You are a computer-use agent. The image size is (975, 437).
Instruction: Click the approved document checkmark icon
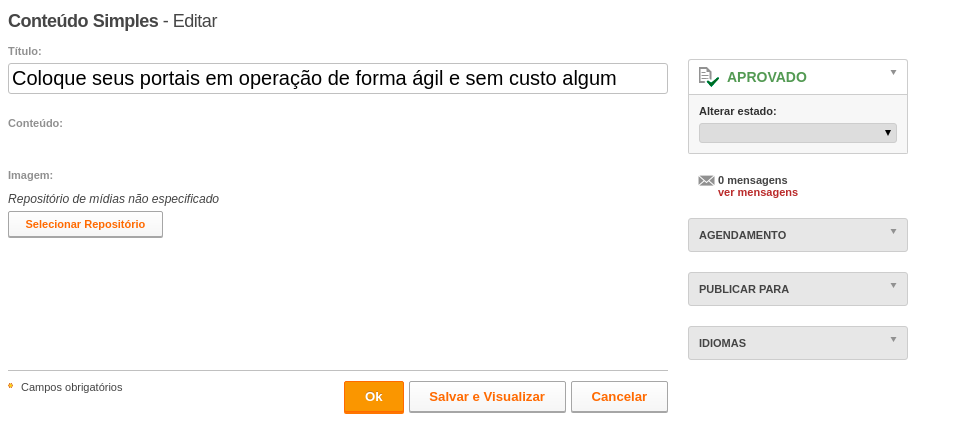708,77
